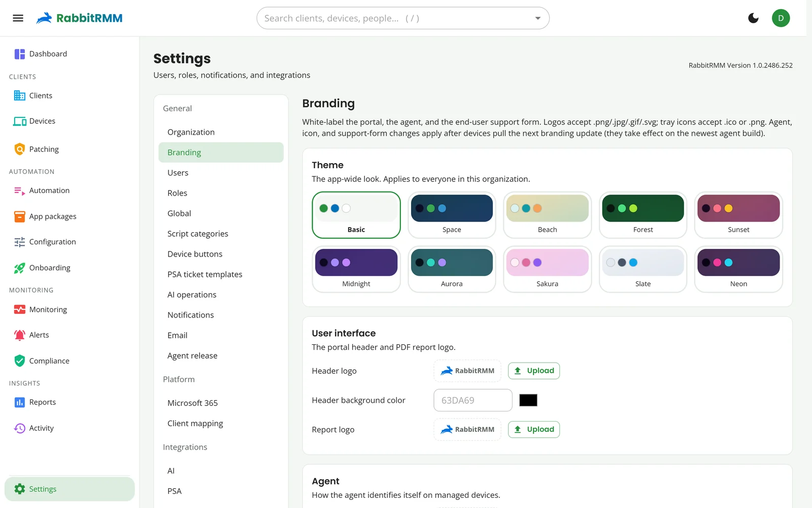Click the Monitoring pulse icon
Image resolution: width=812 pixels, height=508 pixels.
coord(19,309)
